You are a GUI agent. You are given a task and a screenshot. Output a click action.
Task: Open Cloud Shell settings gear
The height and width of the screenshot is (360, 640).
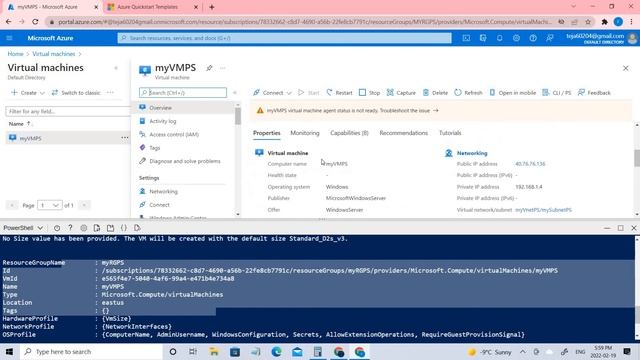(x=84, y=228)
